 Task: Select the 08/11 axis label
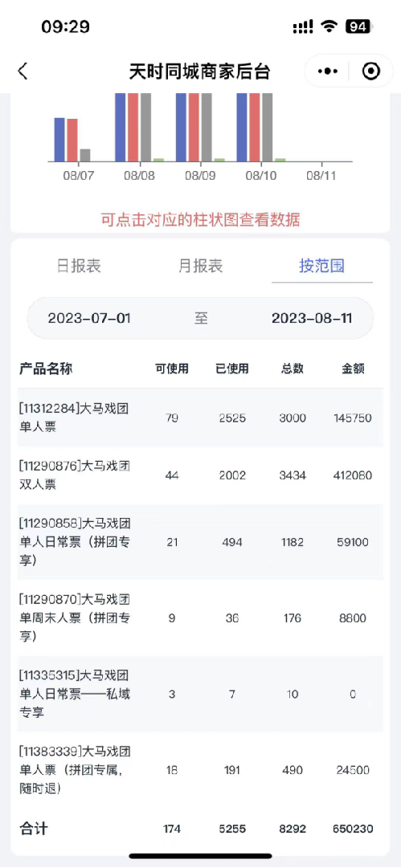coord(321,176)
